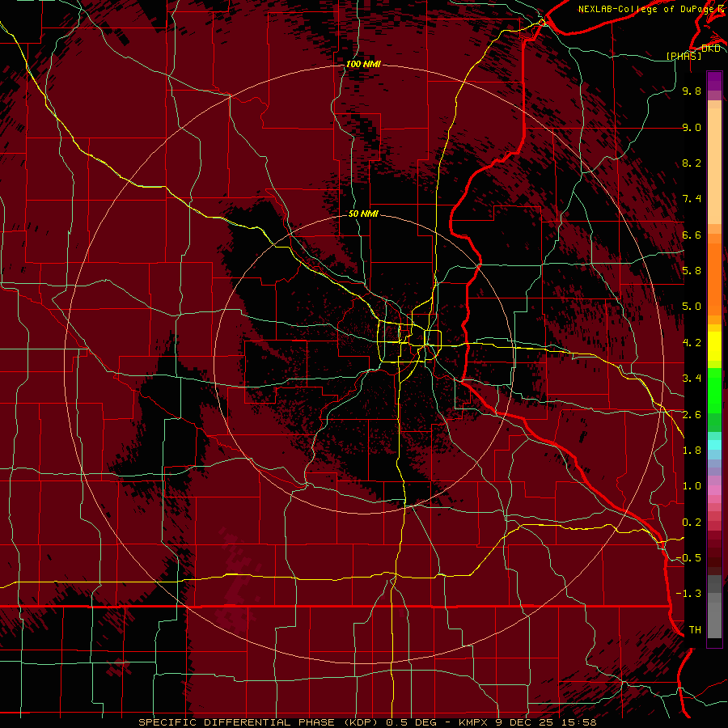The height and width of the screenshot is (728, 728).
Task: Pick the orange segment of the color bar
Action: (x=714, y=278)
